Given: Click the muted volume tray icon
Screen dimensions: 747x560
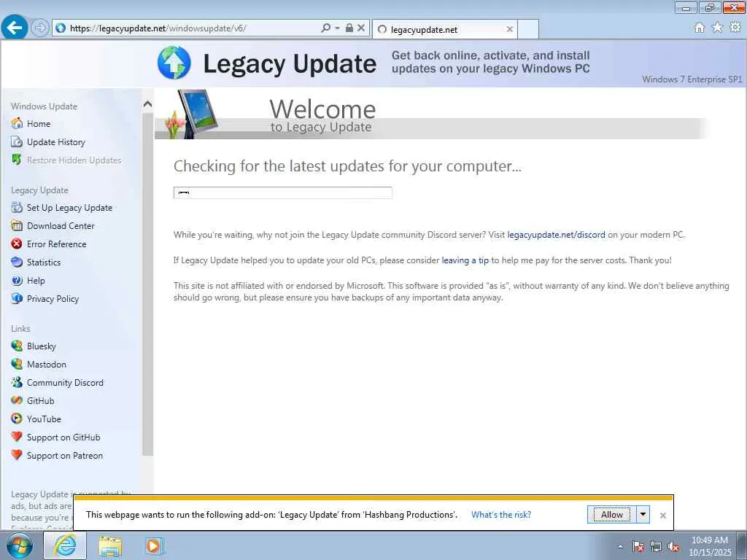Looking at the screenshot, I should tap(673, 547).
